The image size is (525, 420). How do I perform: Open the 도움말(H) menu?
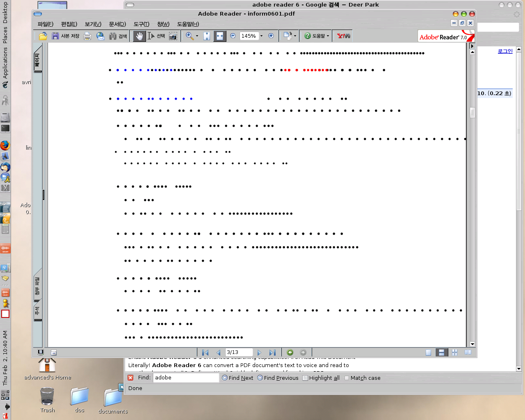point(188,24)
